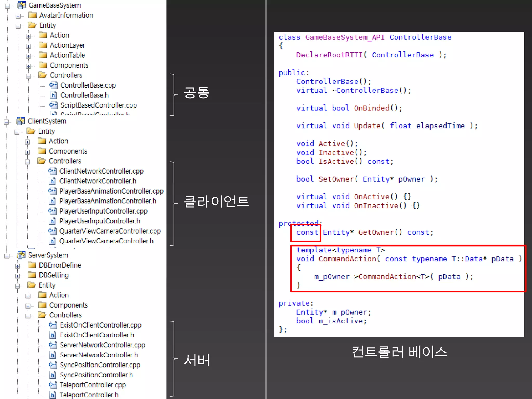Expand the ActionTable folder
The height and width of the screenshot is (399, 532).
pos(29,56)
